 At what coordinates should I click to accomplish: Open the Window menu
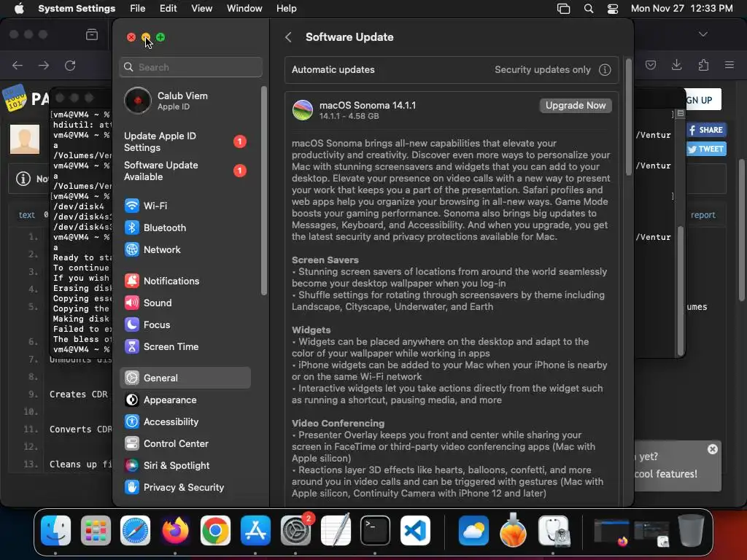coord(244,9)
